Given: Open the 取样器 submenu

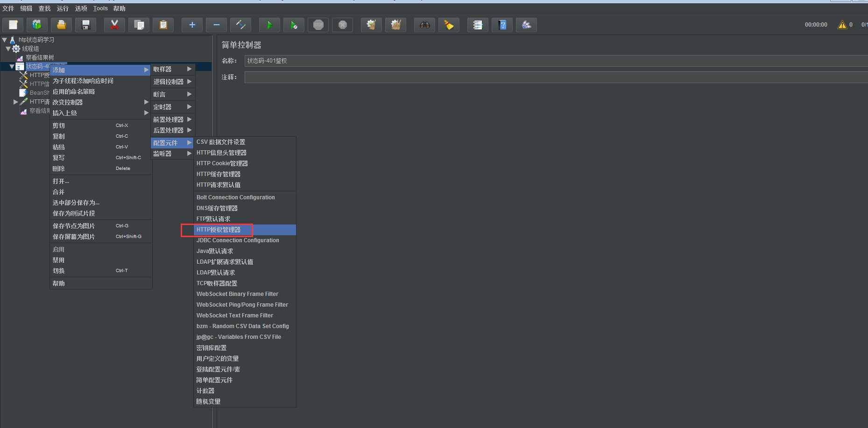Looking at the screenshot, I should (x=172, y=69).
